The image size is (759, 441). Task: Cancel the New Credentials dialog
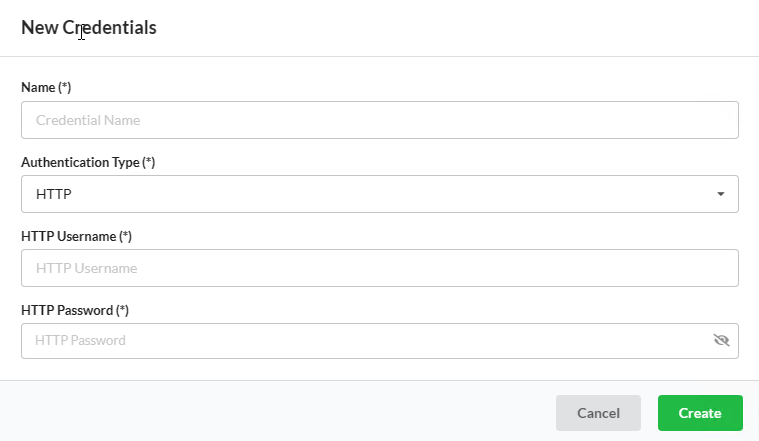tap(598, 413)
